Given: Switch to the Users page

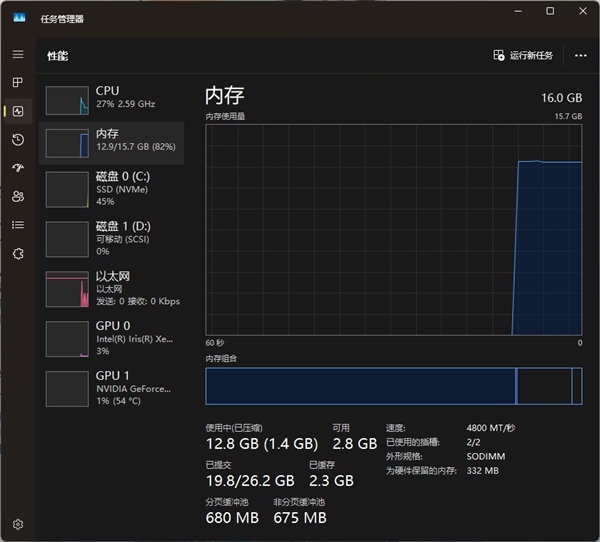Looking at the screenshot, I should [17, 197].
